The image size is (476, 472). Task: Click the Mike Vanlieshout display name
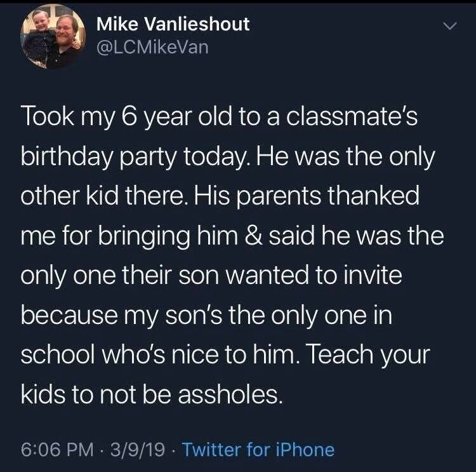[173, 24]
